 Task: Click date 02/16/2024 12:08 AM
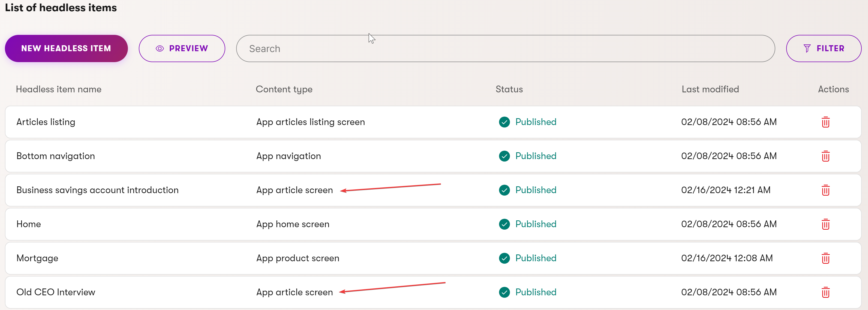point(727,258)
